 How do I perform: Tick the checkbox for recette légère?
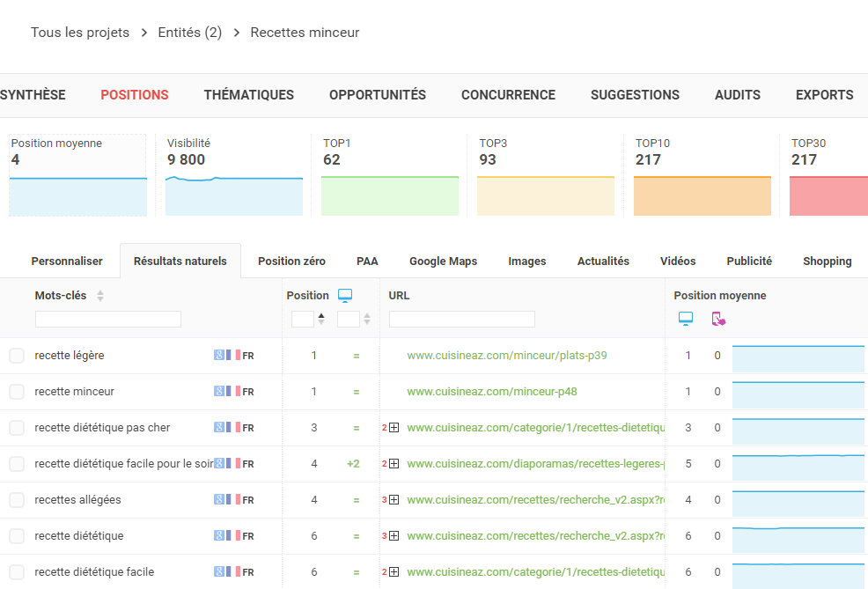point(17,356)
